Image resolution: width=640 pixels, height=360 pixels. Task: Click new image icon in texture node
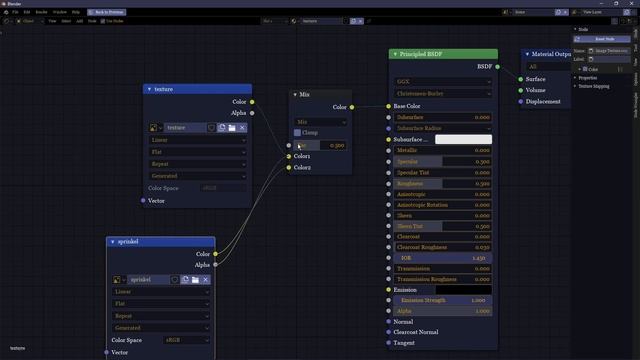tap(222, 128)
